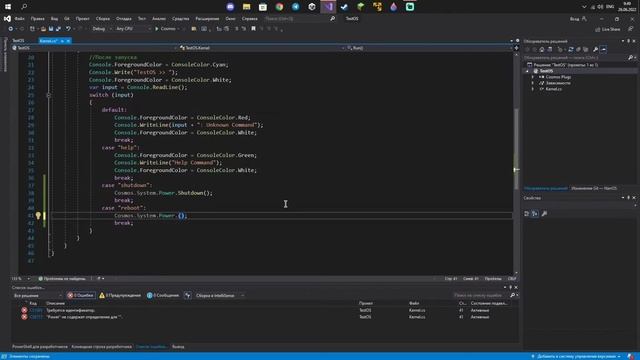Screen dimensions: 640x360
Task: Open the Project menu
Action: click(x=82, y=19)
